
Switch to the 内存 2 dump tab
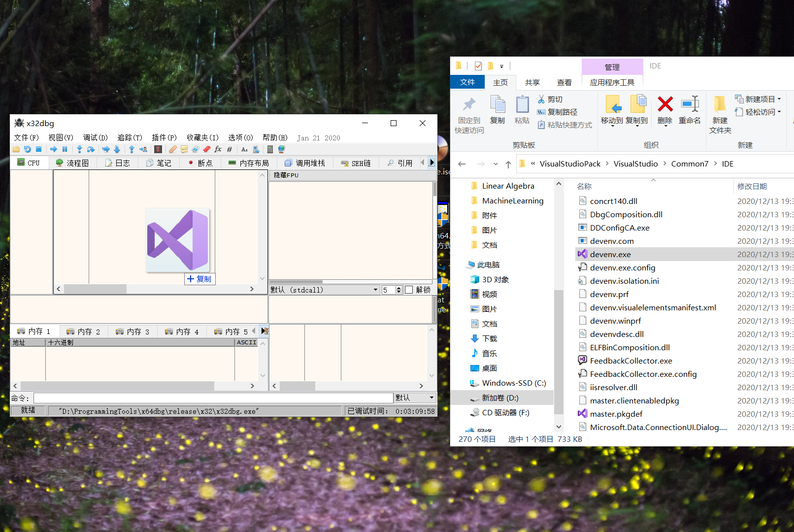pyautogui.click(x=84, y=332)
